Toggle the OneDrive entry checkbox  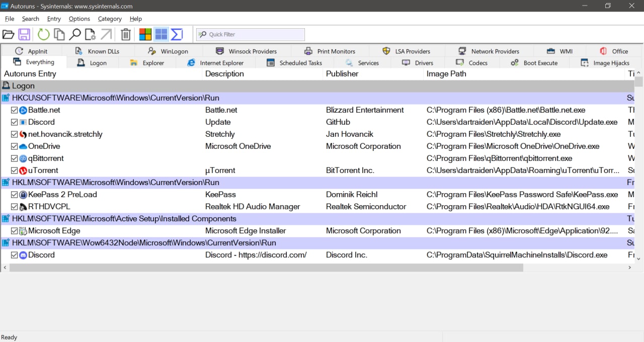[x=15, y=146]
